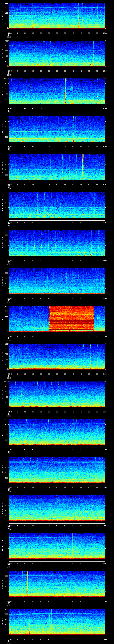The width and height of the screenshot is (114, 644).
Task: Click the '15:00' end-of-axis time label
Action: point(105,33)
